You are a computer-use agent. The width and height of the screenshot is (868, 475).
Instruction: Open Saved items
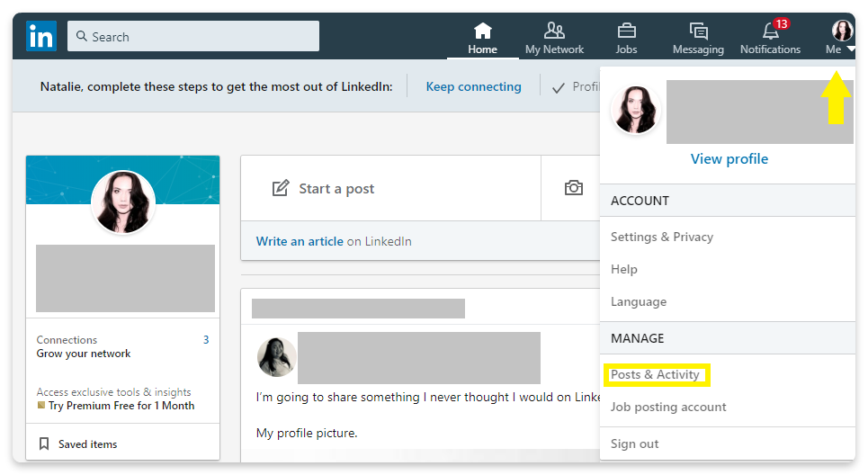[87, 444]
